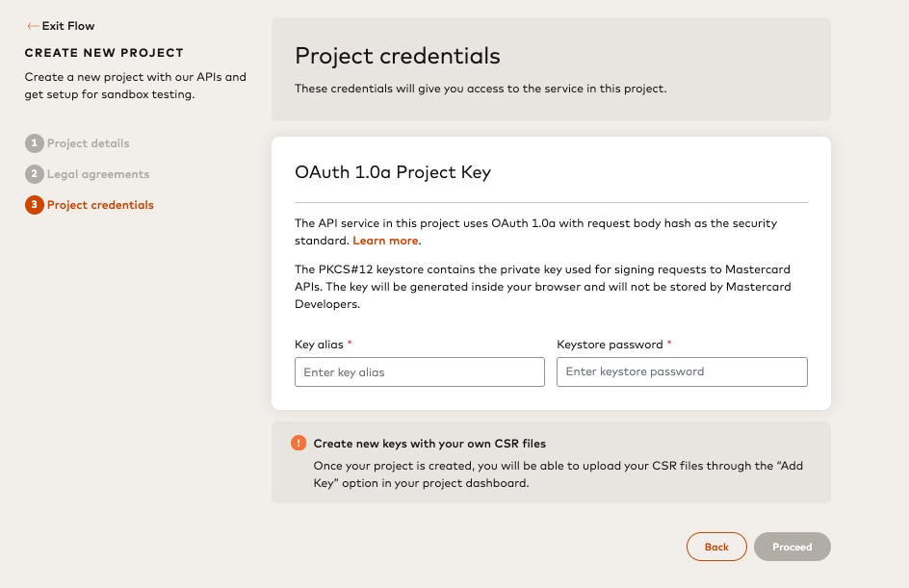Click the Exit Flow link text
The width and height of the screenshot is (909, 588).
(68, 26)
